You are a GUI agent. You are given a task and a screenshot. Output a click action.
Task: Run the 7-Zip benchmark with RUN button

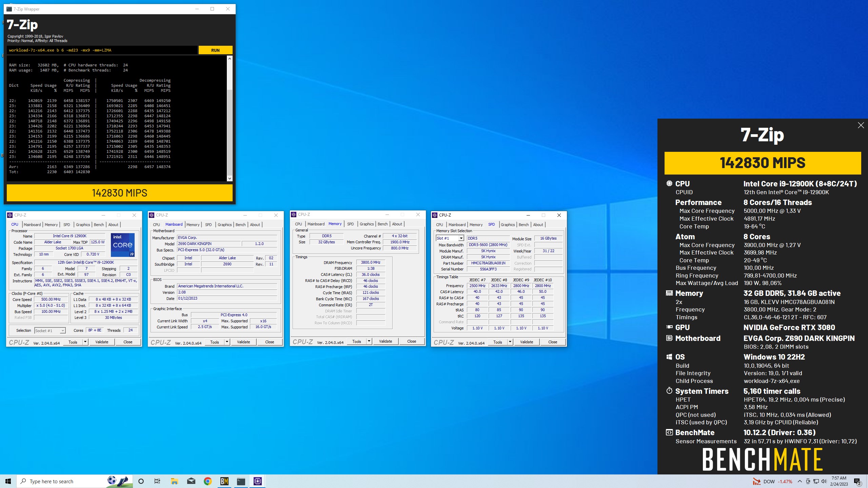pos(215,50)
